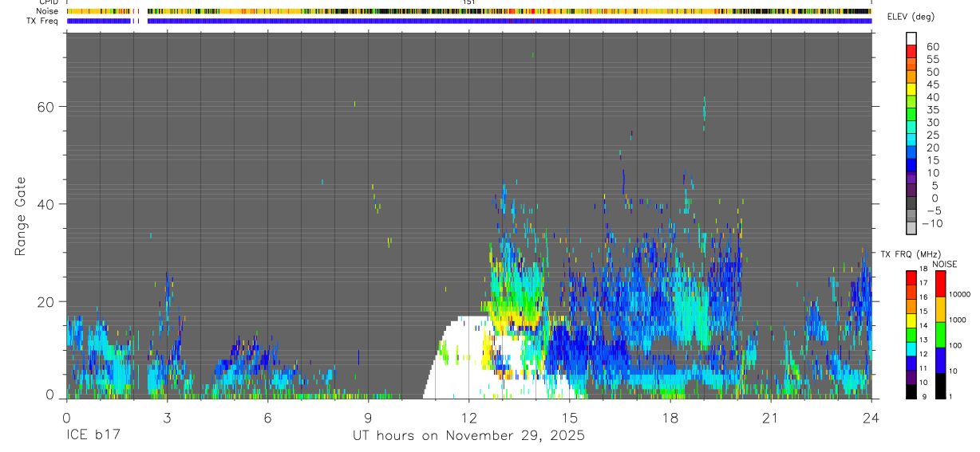980x452 pixels.
Task: Click x-axis tick label '15'
Action: [x=570, y=418]
